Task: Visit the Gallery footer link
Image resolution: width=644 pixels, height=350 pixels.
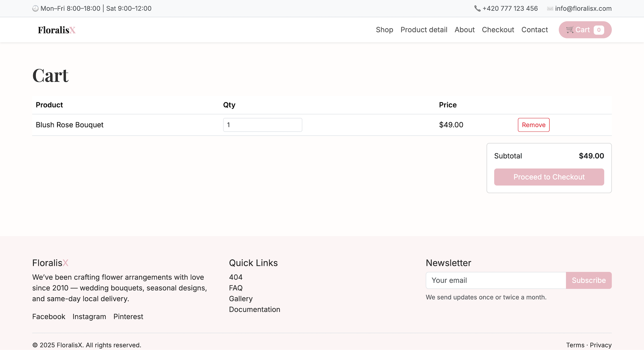Action: pos(241,299)
